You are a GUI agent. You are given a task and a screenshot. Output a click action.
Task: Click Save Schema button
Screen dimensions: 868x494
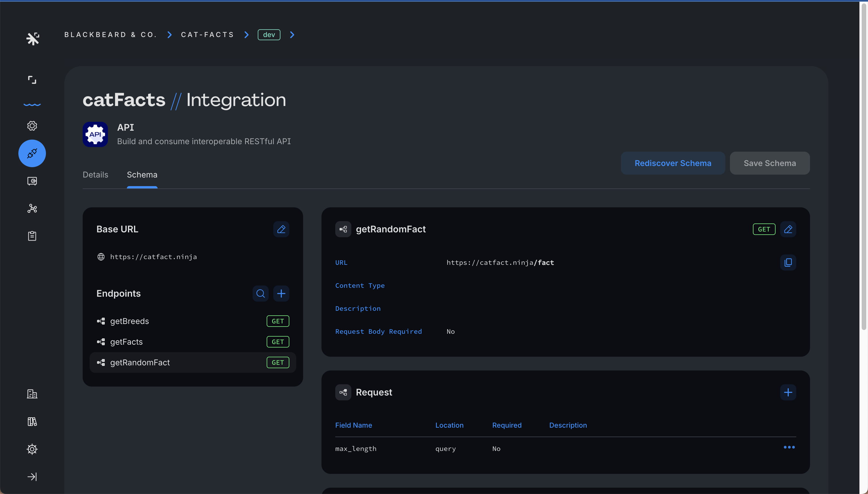pos(770,163)
